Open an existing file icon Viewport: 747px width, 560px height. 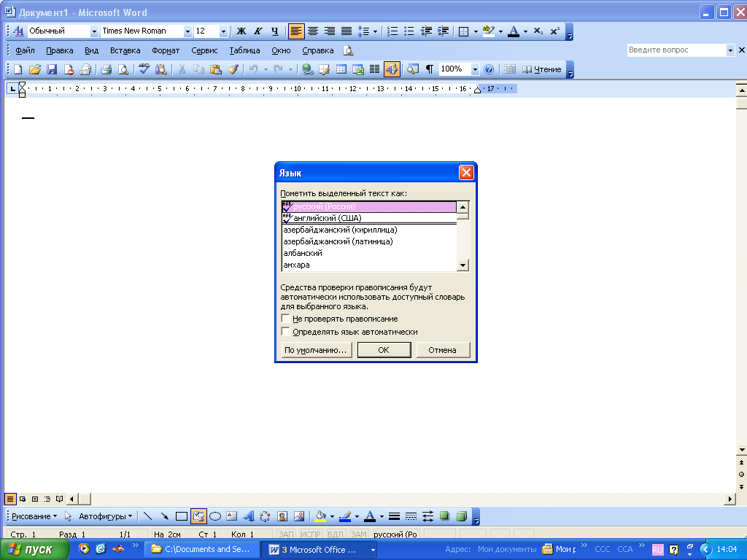[x=35, y=69]
